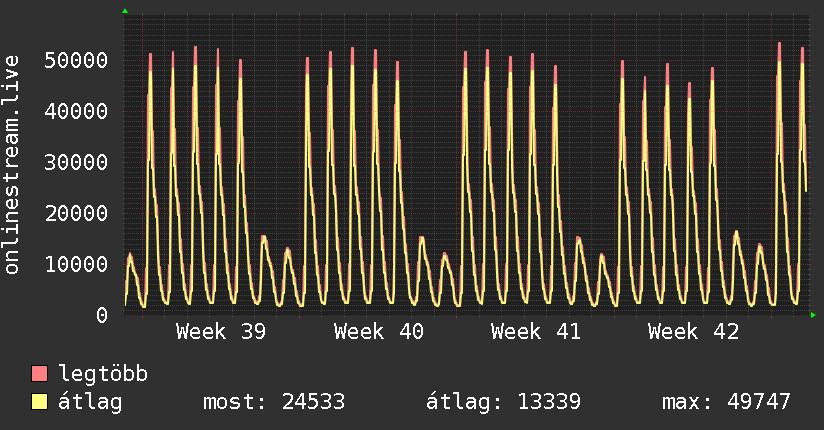Click the pink legtöbb legend swatch
This screenshot has width=824, height=430.
39,374
